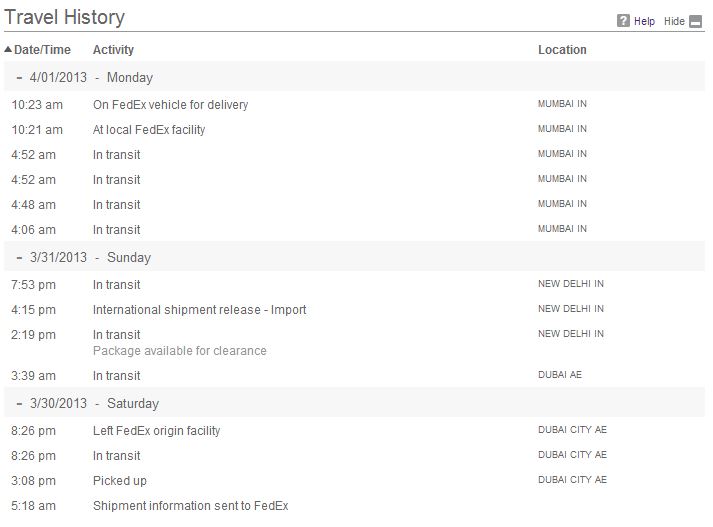
Task: Click the question mark Help icon
Action: pyautogui.click(x=623, y=21)
